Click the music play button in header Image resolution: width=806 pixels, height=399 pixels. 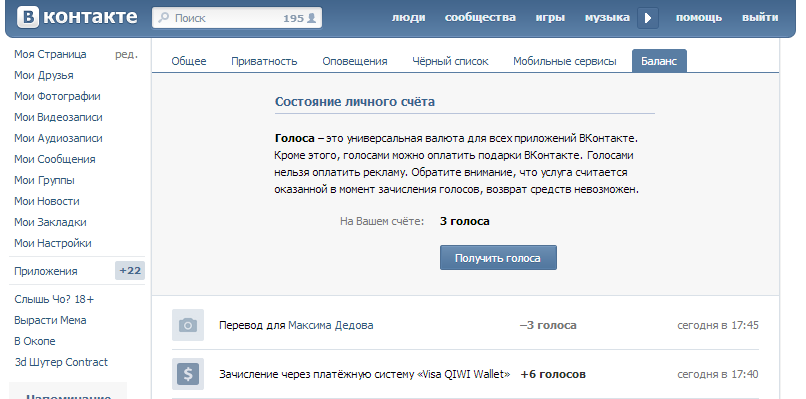pyautogui.click(x=648, y=18)
